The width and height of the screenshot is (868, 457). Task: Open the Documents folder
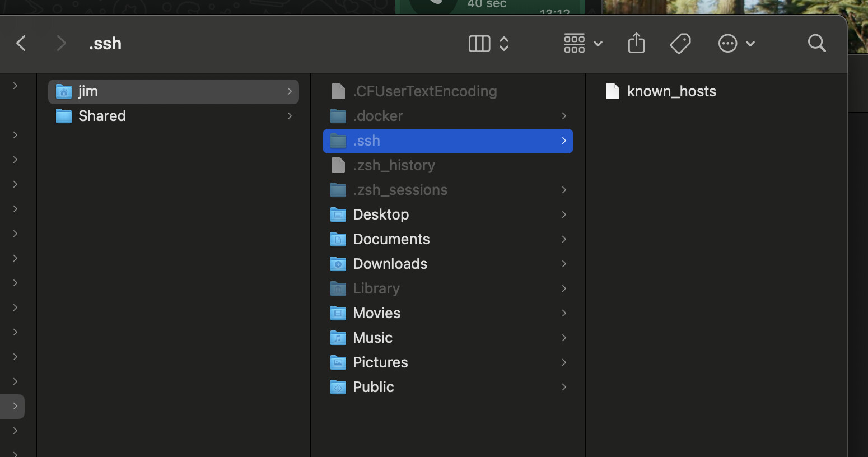tap(448, 239)
